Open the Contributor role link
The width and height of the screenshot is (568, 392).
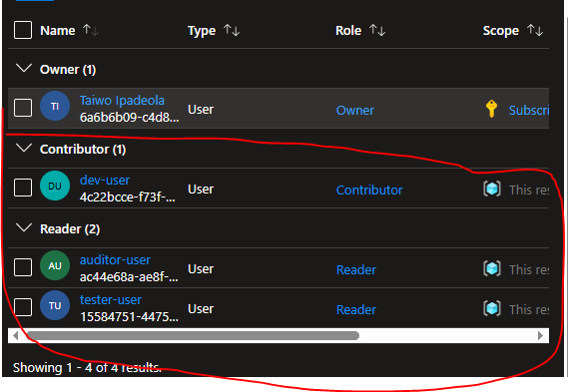[369, 191]
